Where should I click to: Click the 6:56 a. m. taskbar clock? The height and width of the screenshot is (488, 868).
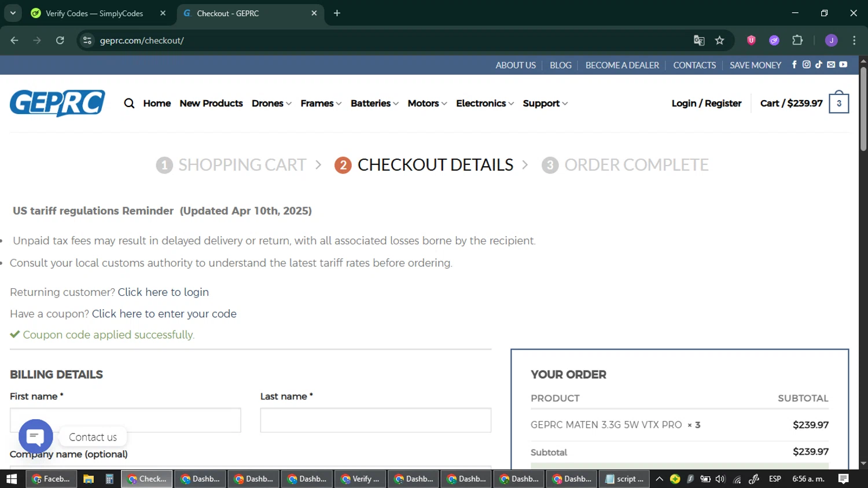808,479
